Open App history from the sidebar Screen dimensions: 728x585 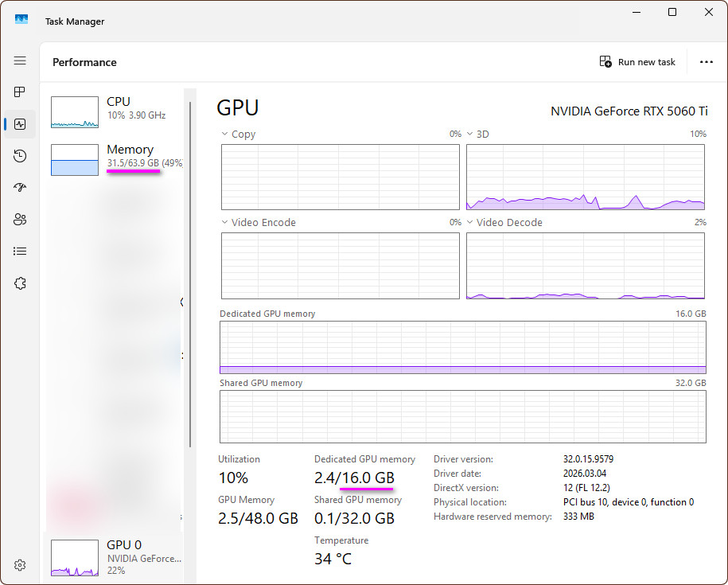click(x=20, y=156)
